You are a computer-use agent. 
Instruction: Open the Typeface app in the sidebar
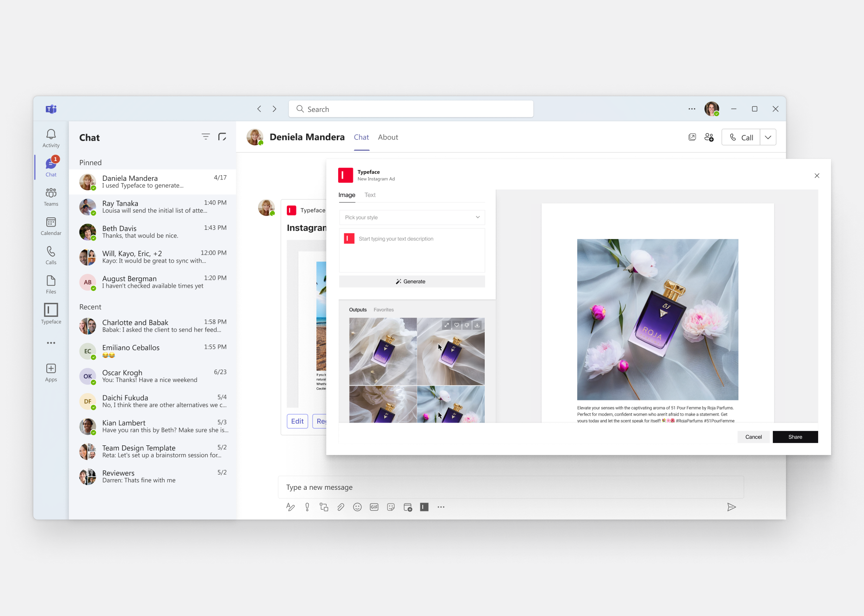[x=51, y=314]
